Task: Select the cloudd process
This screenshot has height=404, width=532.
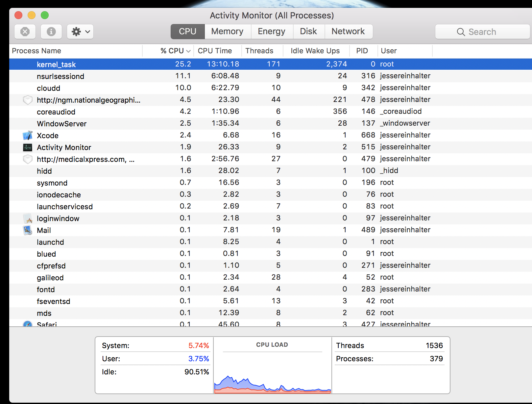Action: [x=270, y=88]
